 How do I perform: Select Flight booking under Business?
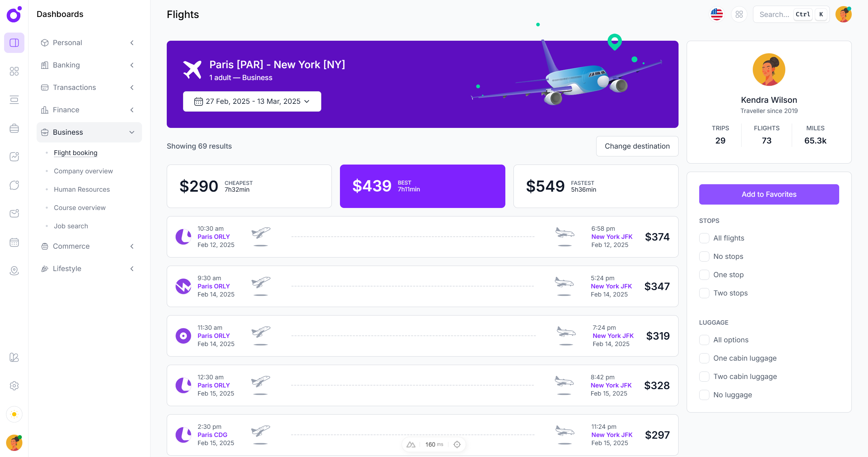pyautogui.click(x=75, y=153)
